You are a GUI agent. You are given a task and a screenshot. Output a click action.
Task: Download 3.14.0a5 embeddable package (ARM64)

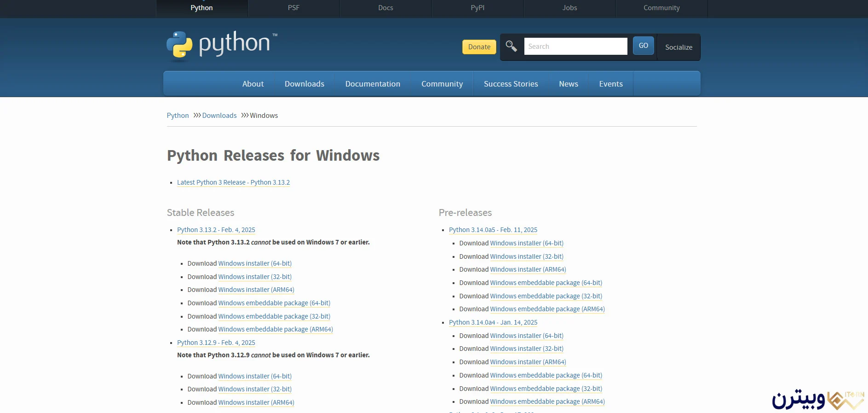[547, 309]
